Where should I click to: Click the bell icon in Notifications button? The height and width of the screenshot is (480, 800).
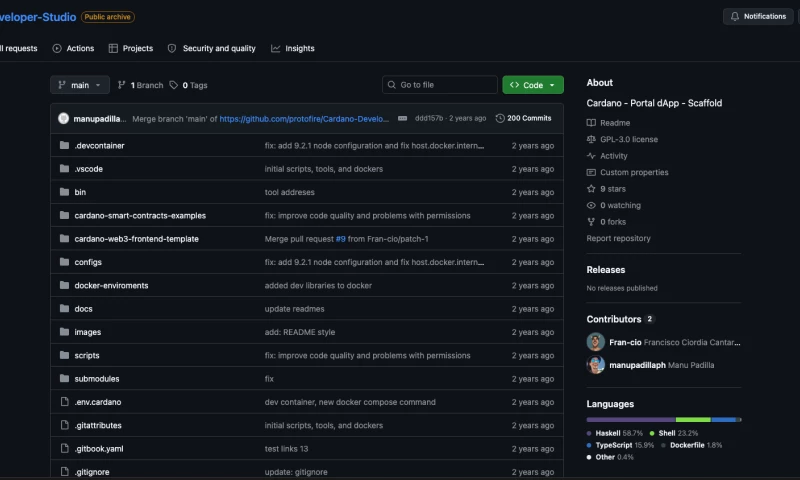click(x=735, y=16)
